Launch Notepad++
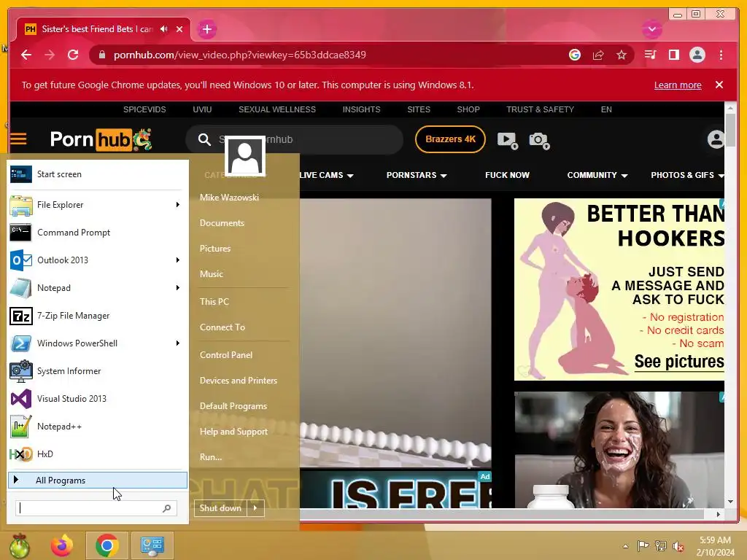Viewport: 747px width, 560px height. pyautogui.click(x=98, y=426)
